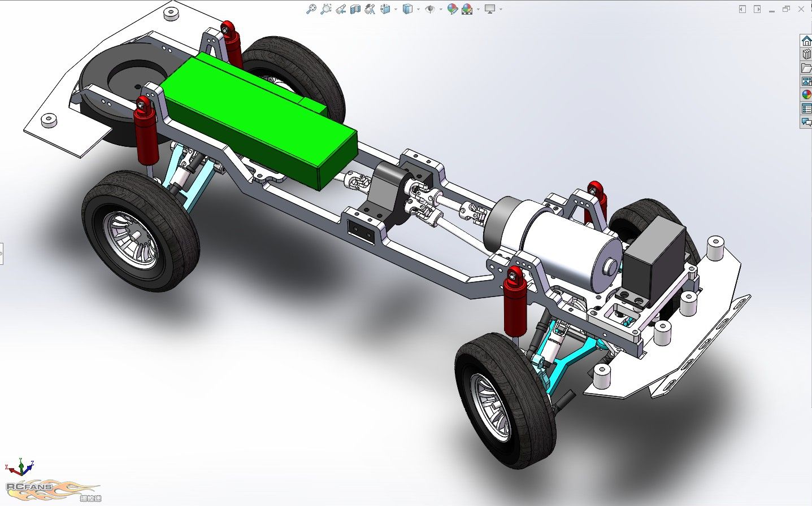Screen dimensions: 812x506
Task: Open the File Explorer folder tab
Action: point(806,68)
